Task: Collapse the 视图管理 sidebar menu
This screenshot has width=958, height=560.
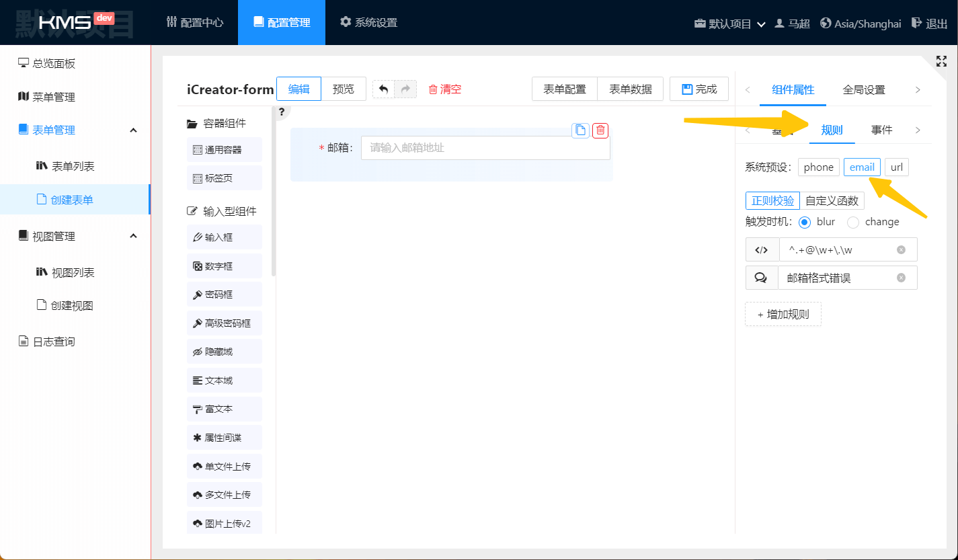Action: coord(133,236)
